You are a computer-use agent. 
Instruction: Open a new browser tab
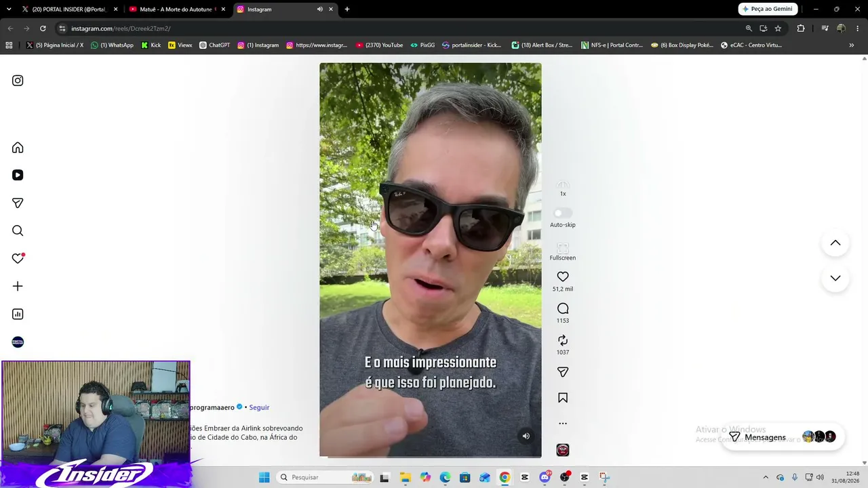[347, 9]
